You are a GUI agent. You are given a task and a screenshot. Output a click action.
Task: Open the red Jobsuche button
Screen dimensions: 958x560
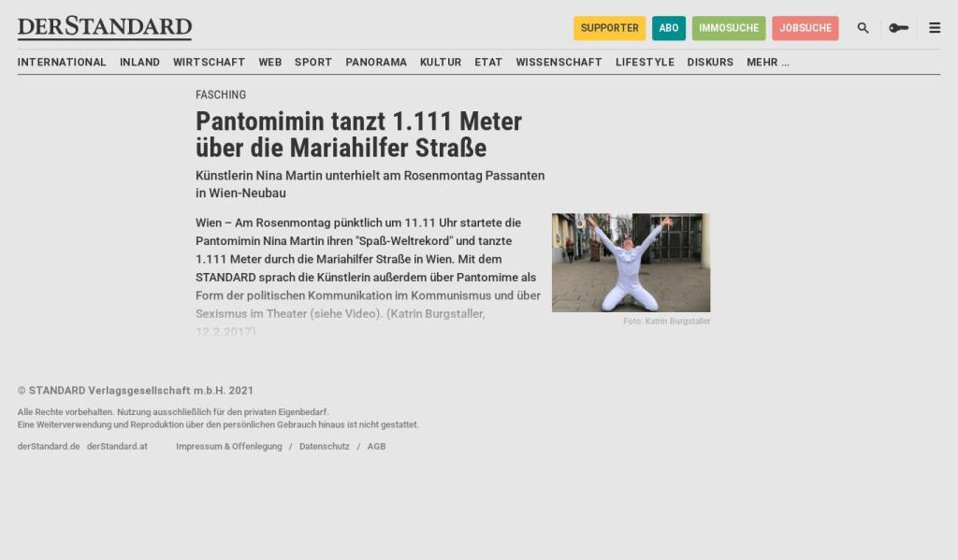[x=805, y=28]
